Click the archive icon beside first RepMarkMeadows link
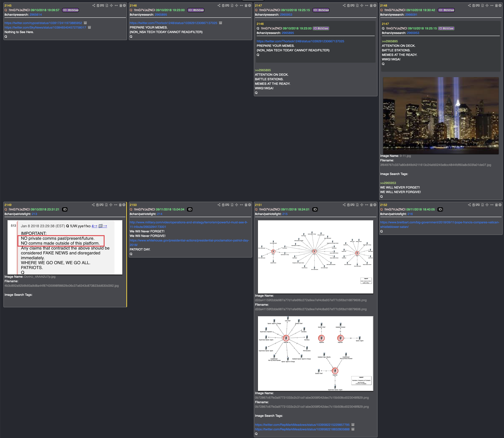Viewport: 504px width, 438px height. [x=353, y=425]
